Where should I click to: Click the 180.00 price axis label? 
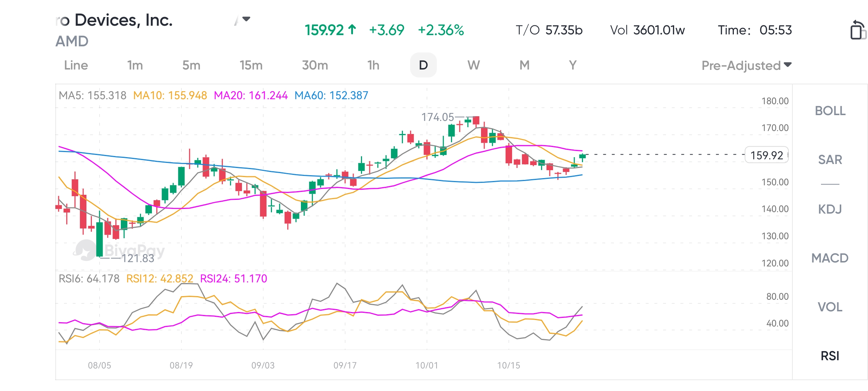pyautogui.click(x=775, y=101)
